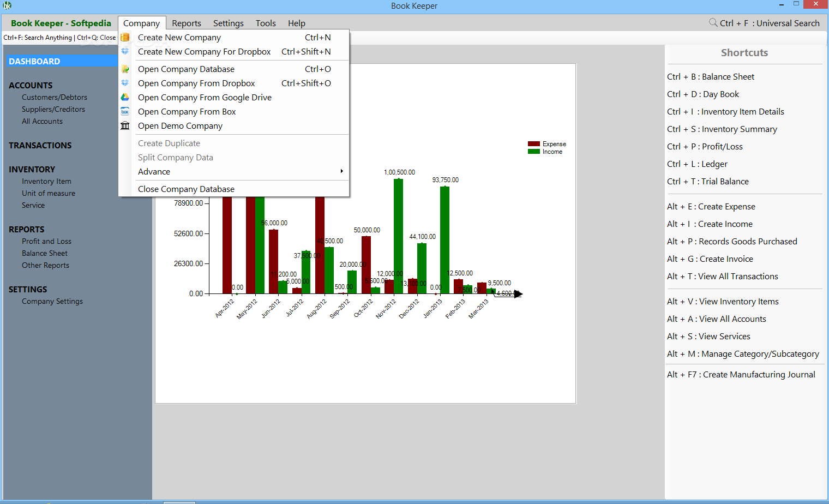Open the Help menu
Screen dimensions: 829x504
297,23
